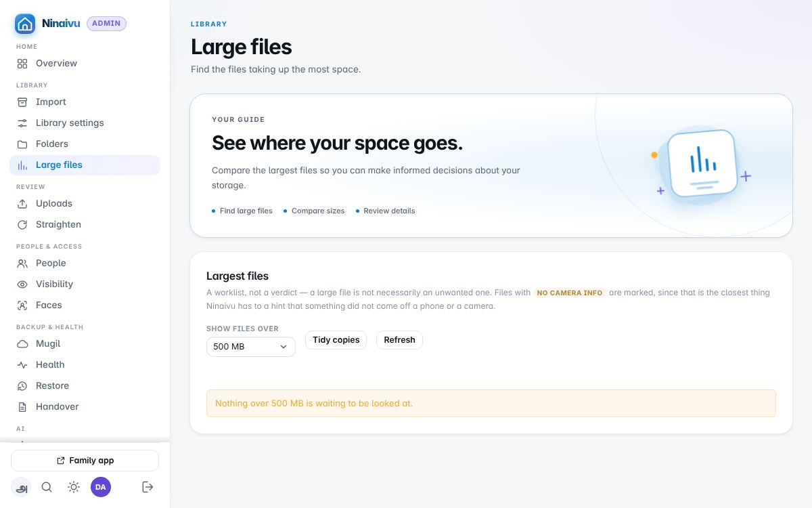Click the Refresh button
The width and height of the screenshot is (812, 508).
[399, 340]
